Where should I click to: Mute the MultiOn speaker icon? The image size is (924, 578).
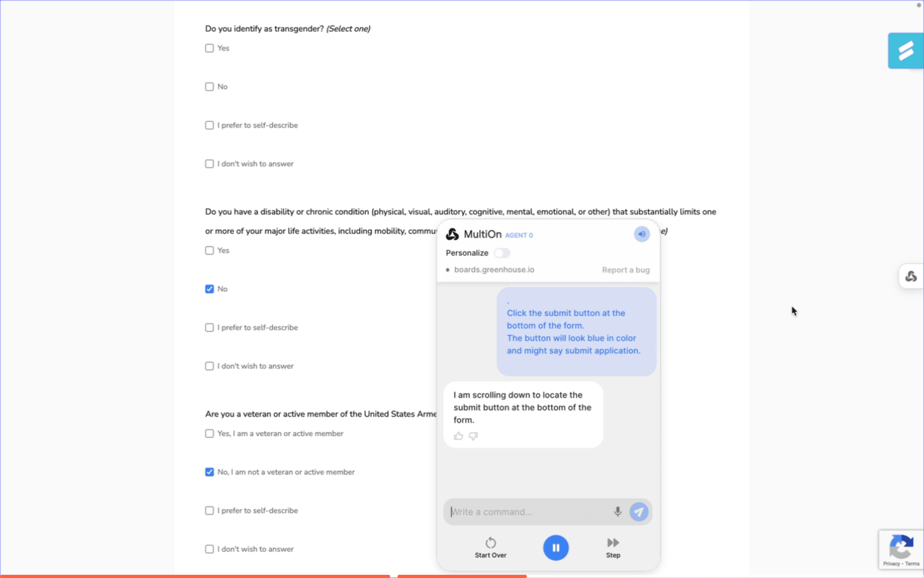point(641,234)
